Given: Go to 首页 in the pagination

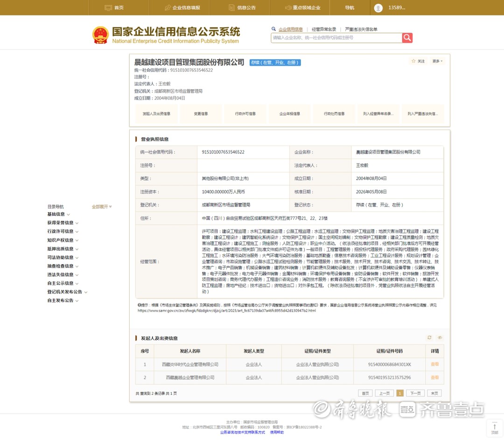Looking at the screenshot, I should pos(365,393).
